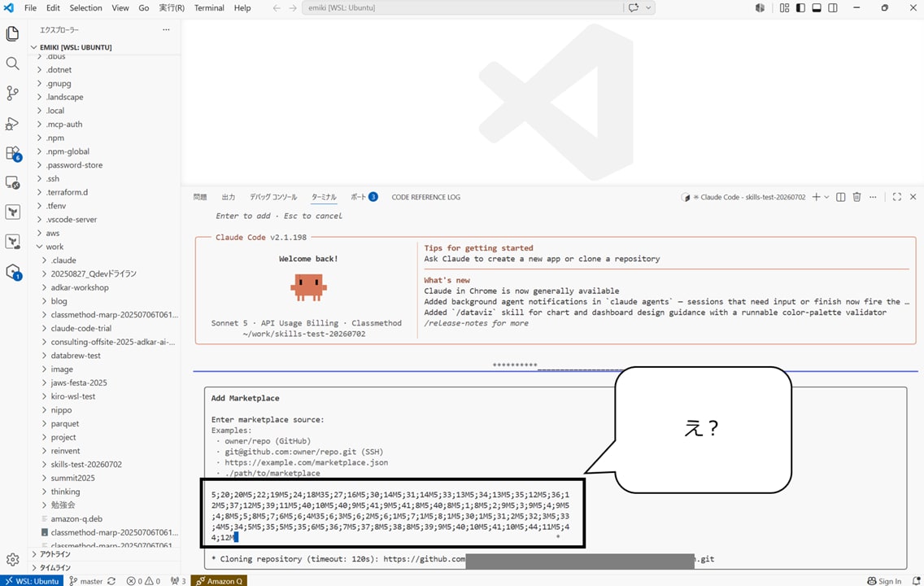This screenshot has height=586, width=924.
Task: Create new terminal with plus icon
Action: point(816,197)
